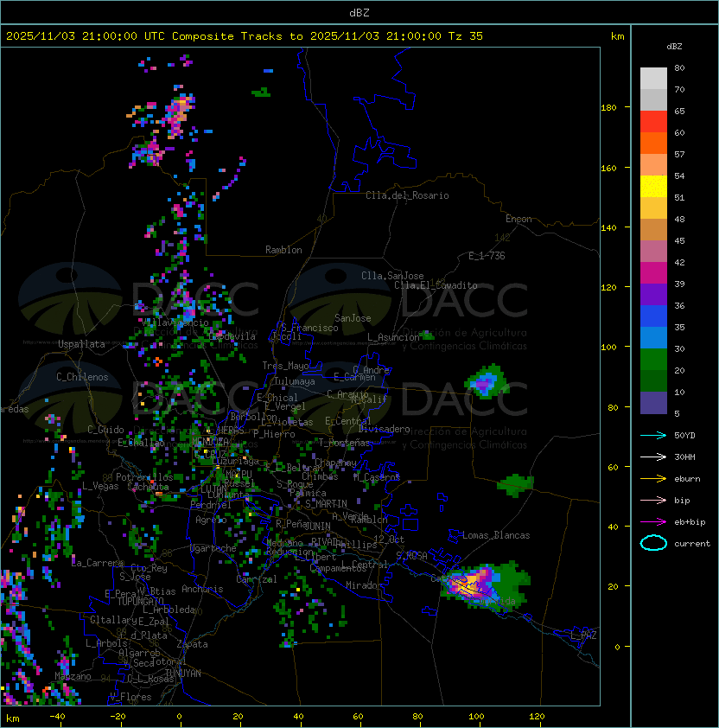Click the 140 km mark on right axis

608,227
